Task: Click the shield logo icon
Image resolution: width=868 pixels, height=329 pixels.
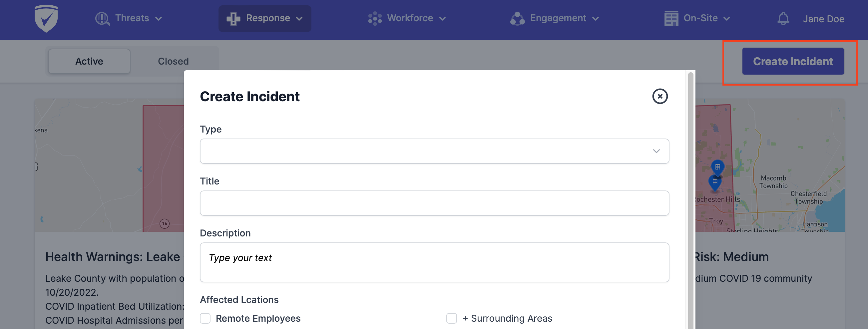Action: [46, 19]
